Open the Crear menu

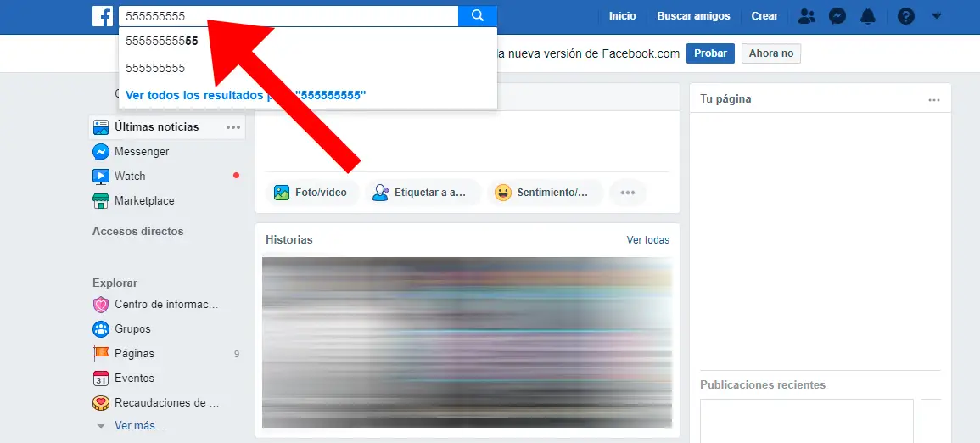(x=764, y=16)
